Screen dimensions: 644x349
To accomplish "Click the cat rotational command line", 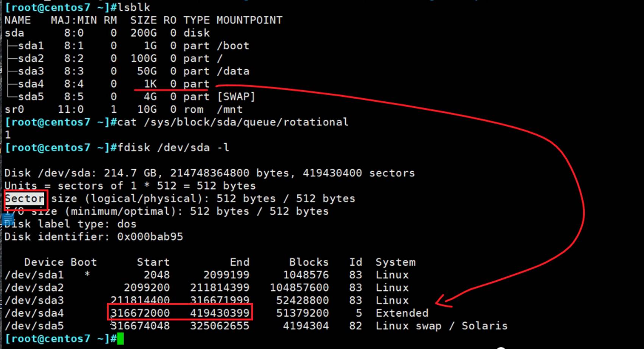I will [232, 122].
